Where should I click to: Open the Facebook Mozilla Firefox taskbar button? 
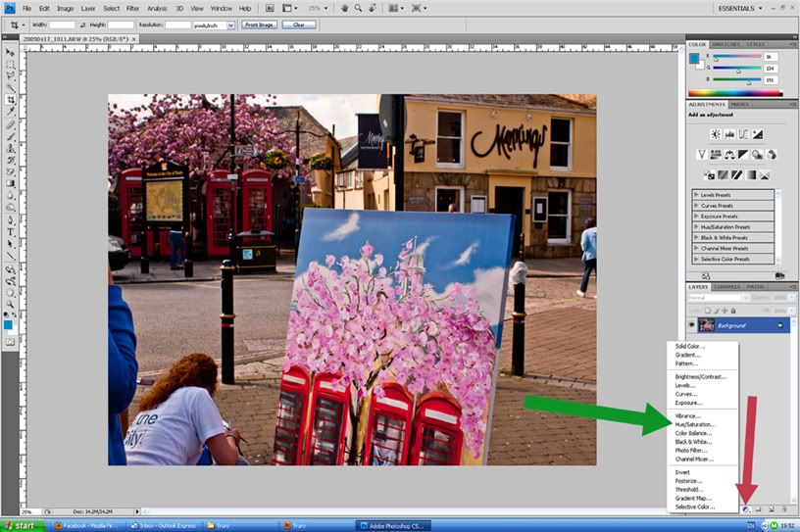[88, 526]
